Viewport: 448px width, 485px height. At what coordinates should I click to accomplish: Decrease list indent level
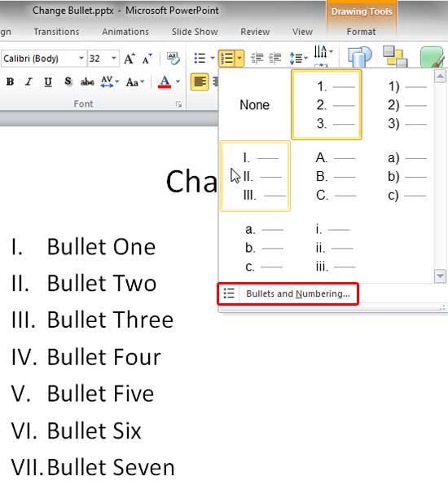coord(257,58)
